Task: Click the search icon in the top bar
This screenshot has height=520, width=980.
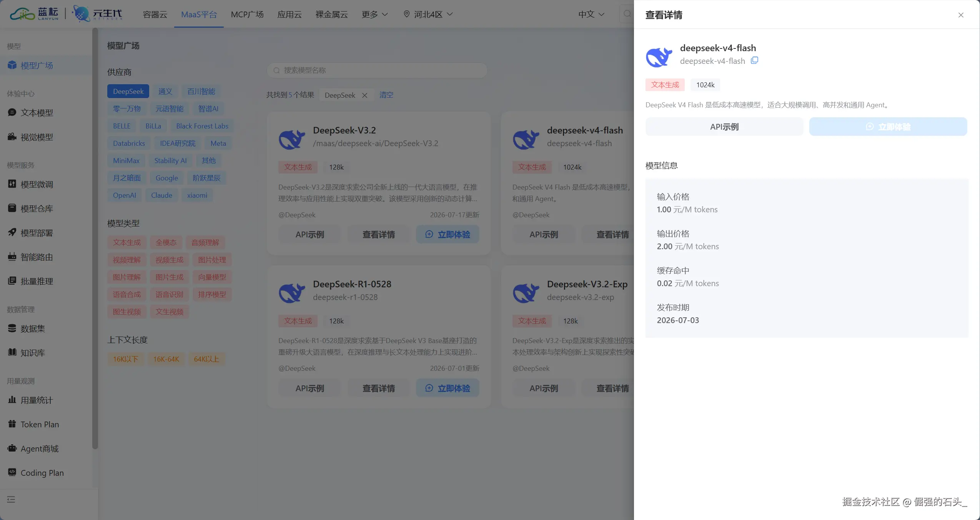Action: [627, 14]
